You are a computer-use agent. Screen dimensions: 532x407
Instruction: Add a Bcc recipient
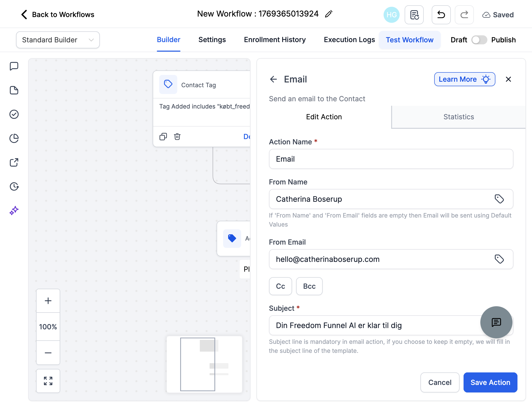point(309,286)
